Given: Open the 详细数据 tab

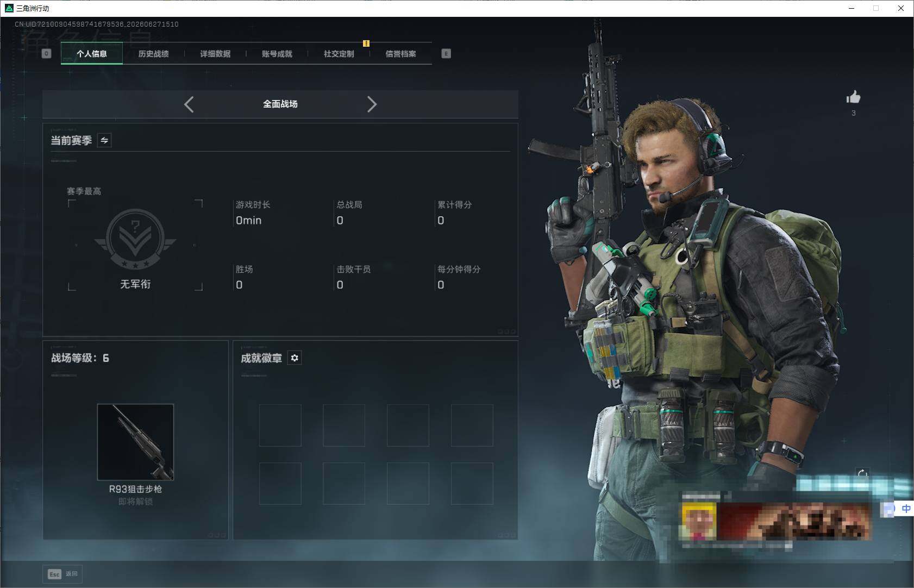Looking at the screenshot, I should (x=215, y=53).
